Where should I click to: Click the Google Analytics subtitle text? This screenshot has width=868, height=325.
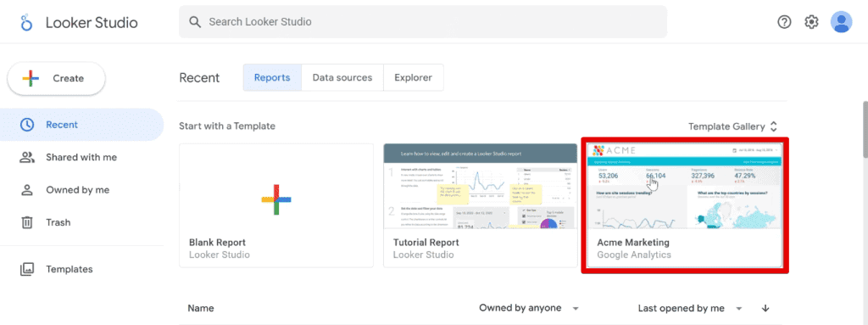pos(634,255)
